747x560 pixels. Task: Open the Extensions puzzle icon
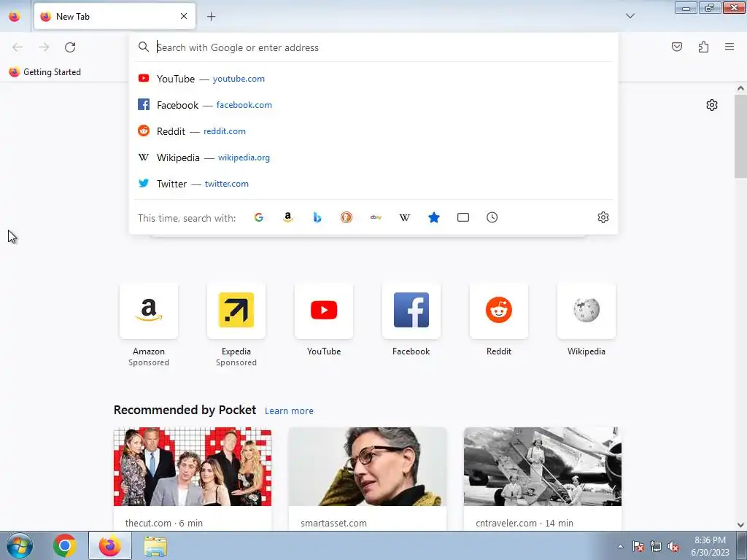[x=703, y=47]
